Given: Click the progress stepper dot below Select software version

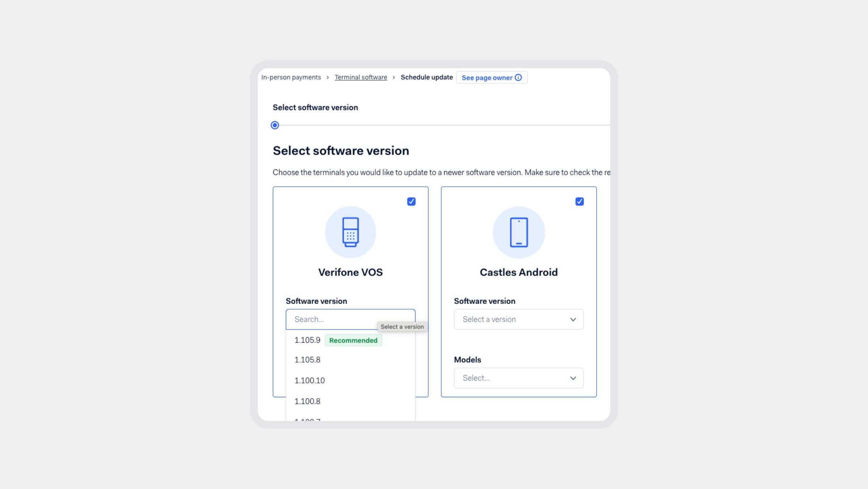Looking at the screenshot, I should pos(275,125).
